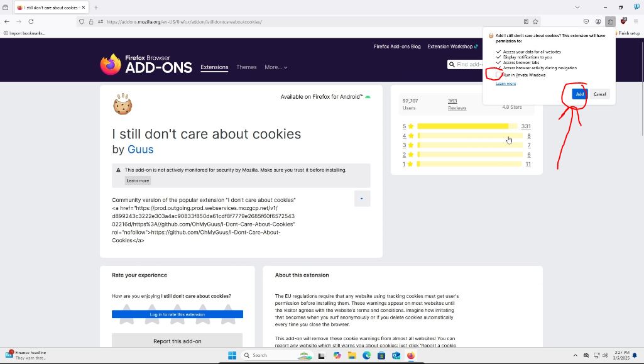Close the 'I still don't care about cookies' tab

84,8
